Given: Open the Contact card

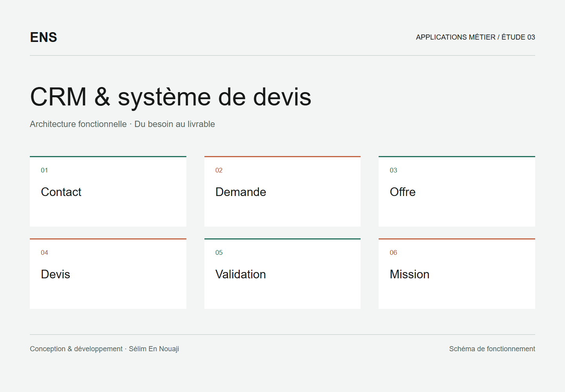Looking at the screenshot, I should [108, 191].
